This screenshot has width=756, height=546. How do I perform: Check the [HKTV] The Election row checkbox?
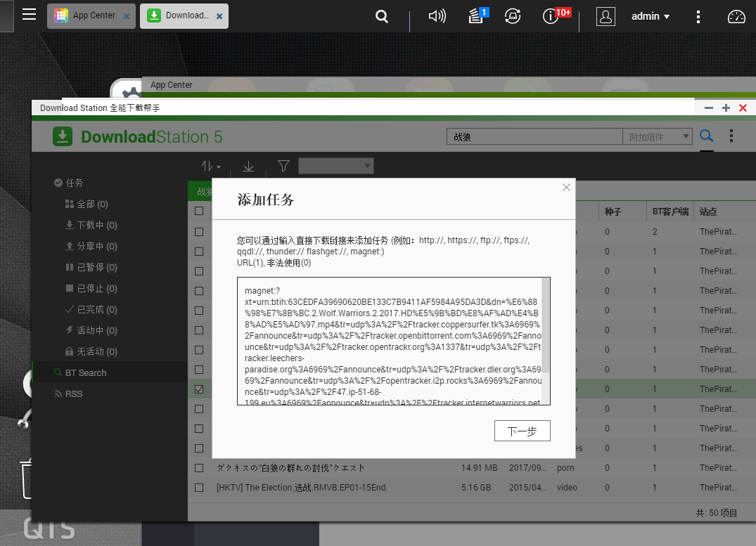[199, 488]
